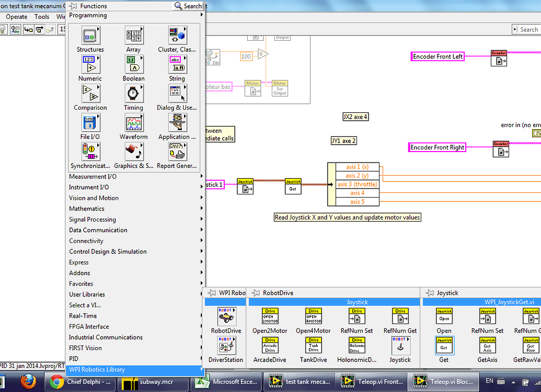This screenshot has width=541, height=392.
Task: Open the Comparison palette
Action: pyautogui.click(x=90, y=93)
